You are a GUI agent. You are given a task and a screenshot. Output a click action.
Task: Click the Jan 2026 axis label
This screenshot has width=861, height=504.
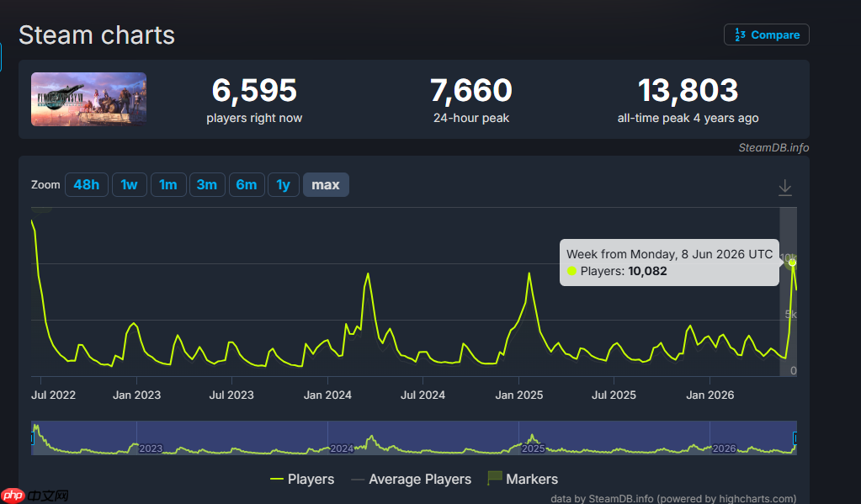coord(710,395)
